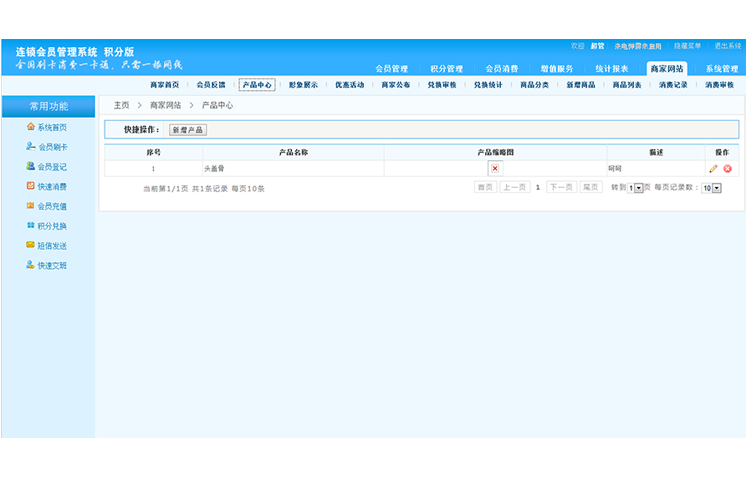Image resolution: width=746 pixels, height=477 pixels.
Task: Click the pencil edit icon in the product row
Action: pyautogui.click(x=713, y=168)
